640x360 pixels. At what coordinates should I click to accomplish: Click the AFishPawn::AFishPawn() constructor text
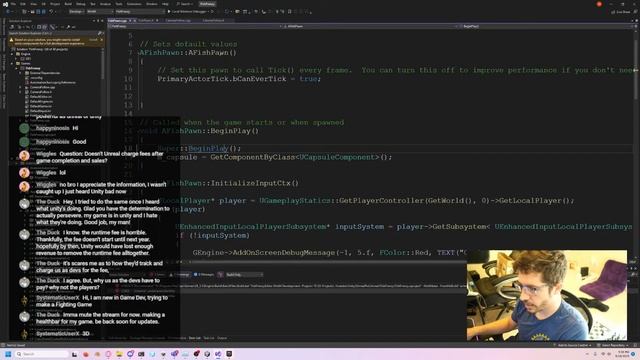(x=188, y=53)
